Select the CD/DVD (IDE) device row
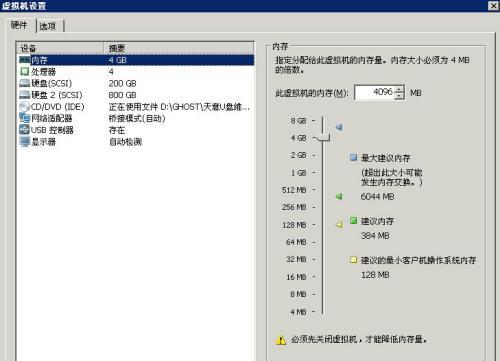Image resolution: width=500 pixels, height=361 pixels. [x=135, y=107]
